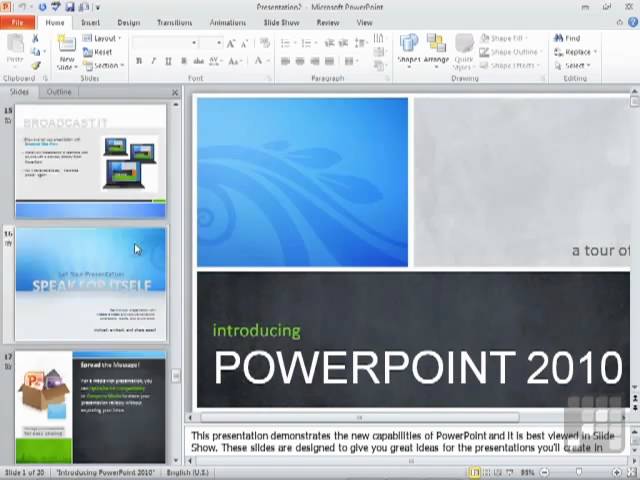The width and height of the screenshot is (640, 480).
Task: Open the Shapes gallery
Action: point(409,49)
